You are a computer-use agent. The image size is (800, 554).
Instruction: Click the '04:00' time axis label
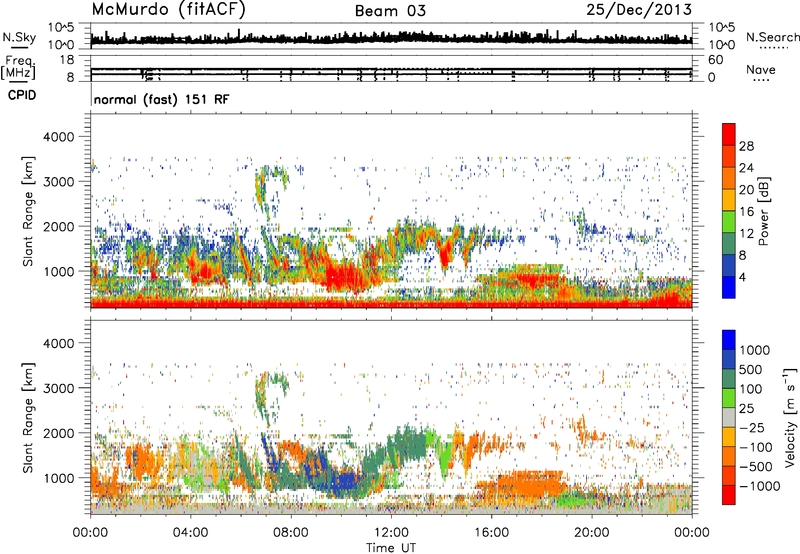coord(190,533)
